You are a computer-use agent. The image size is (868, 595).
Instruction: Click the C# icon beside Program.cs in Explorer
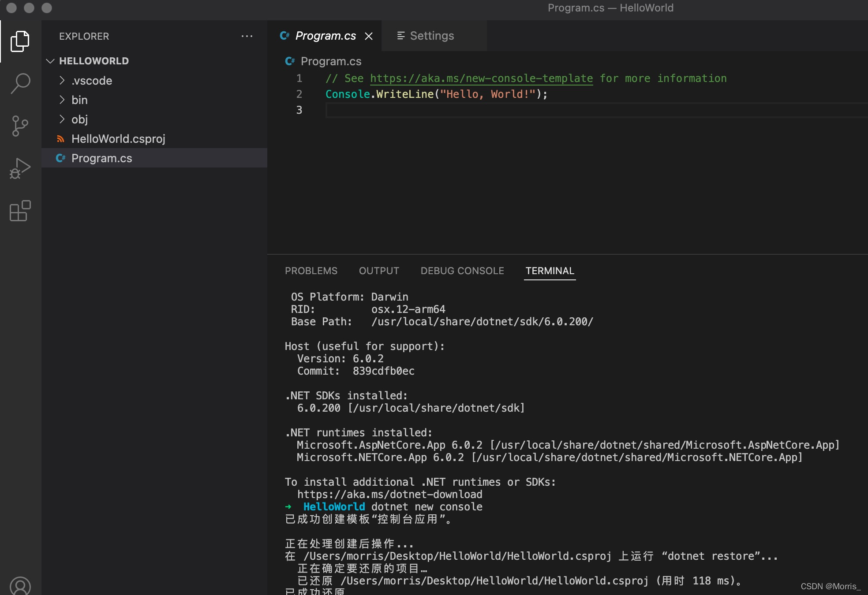[61, 158]
